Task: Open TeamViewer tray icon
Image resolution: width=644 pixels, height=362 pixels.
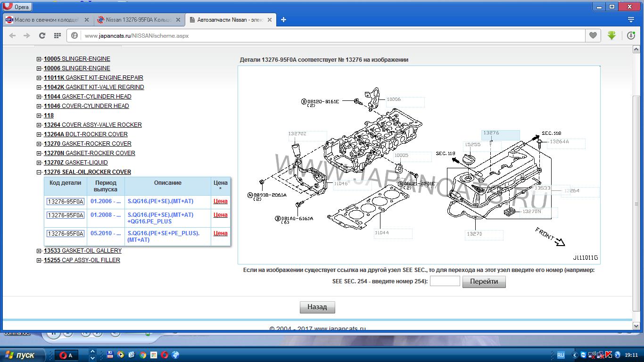Action: click(x=584, y=355)
